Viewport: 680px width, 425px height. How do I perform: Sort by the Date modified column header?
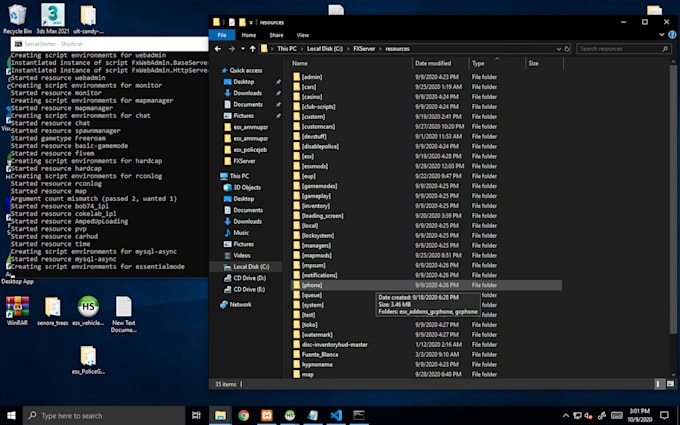(434, 63)
